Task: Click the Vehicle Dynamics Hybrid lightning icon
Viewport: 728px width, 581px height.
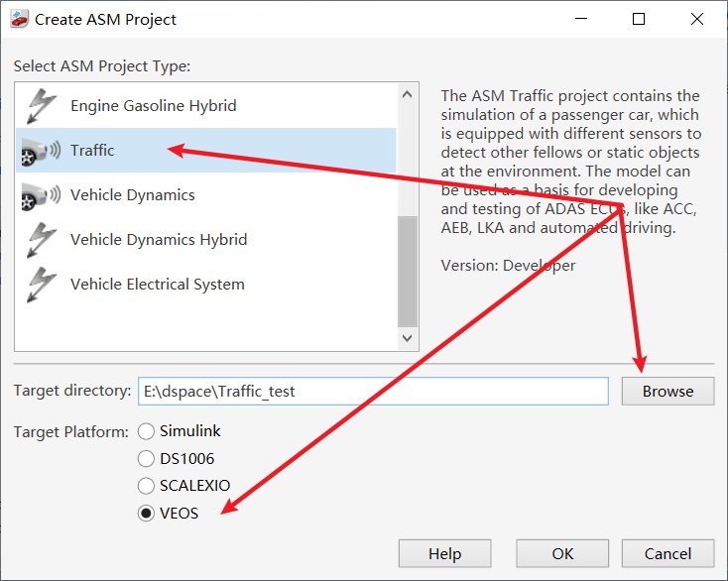Action: 42,240
